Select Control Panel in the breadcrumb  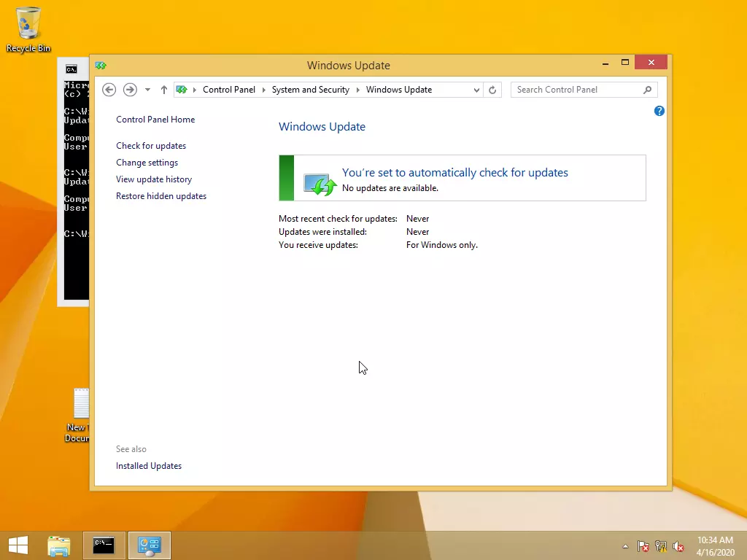pos(229,90)
